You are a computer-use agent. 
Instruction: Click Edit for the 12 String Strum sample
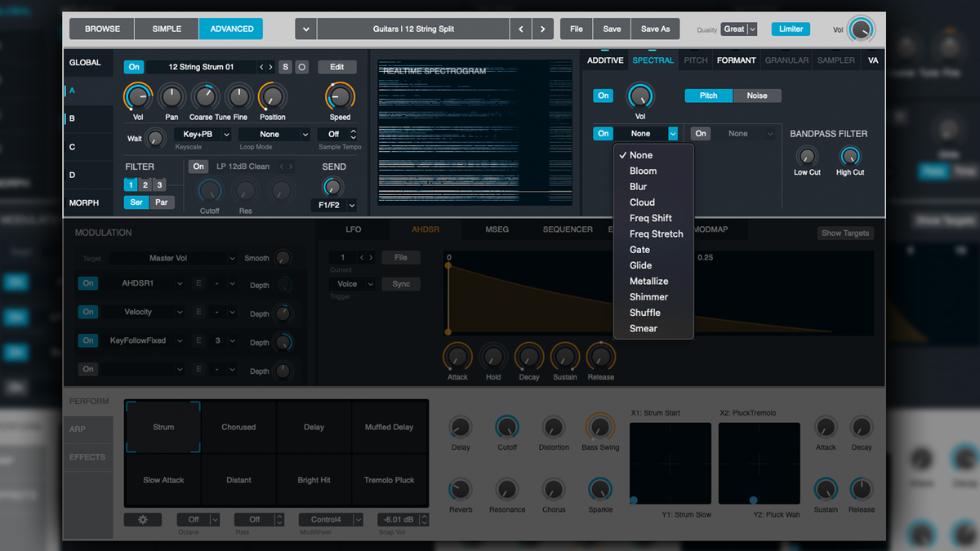coord(336,66)
